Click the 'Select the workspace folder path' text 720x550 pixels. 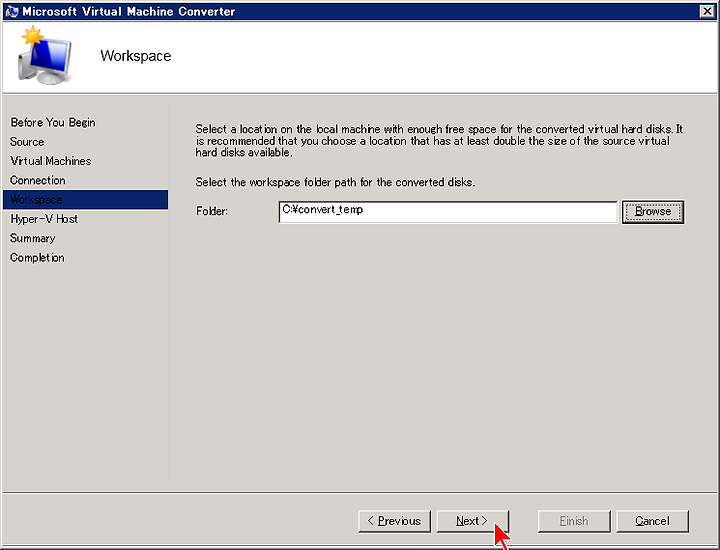(335, 182)
